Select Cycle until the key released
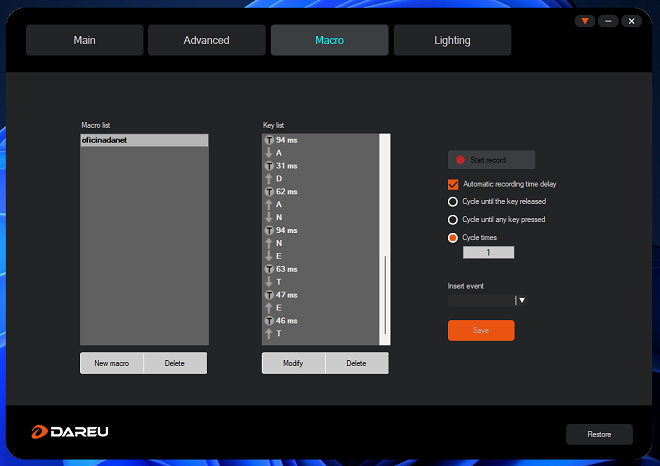 pos(453,201)
